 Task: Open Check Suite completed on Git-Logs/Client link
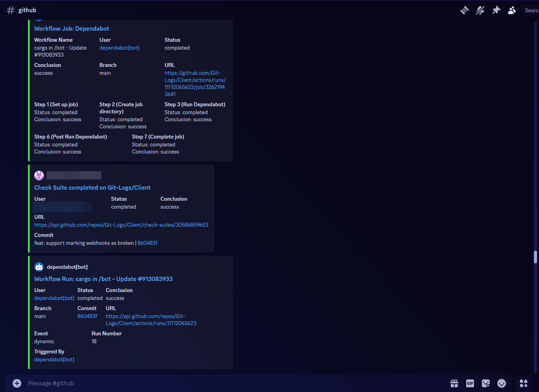[92, 188]
